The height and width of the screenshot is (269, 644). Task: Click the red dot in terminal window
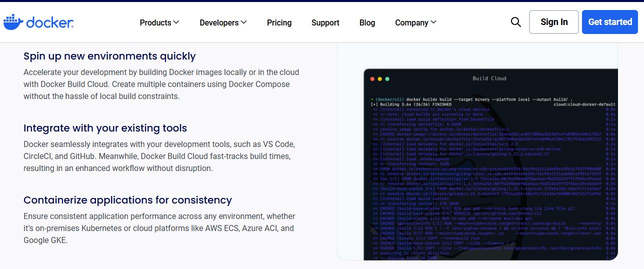(372, 79)
